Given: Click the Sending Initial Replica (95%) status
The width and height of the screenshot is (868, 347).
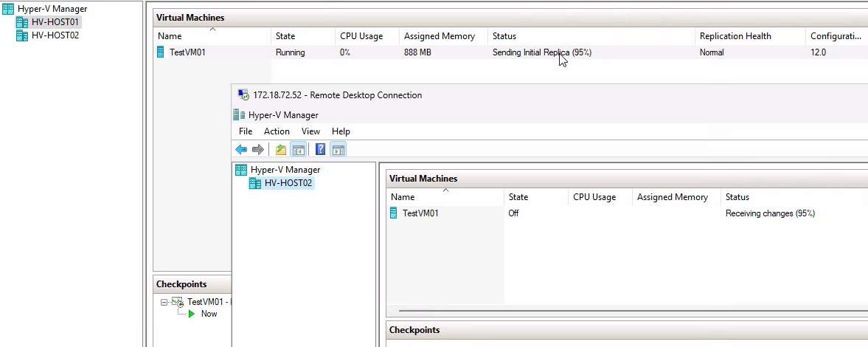Looking at the screenshot, I should tap(542, 52).
